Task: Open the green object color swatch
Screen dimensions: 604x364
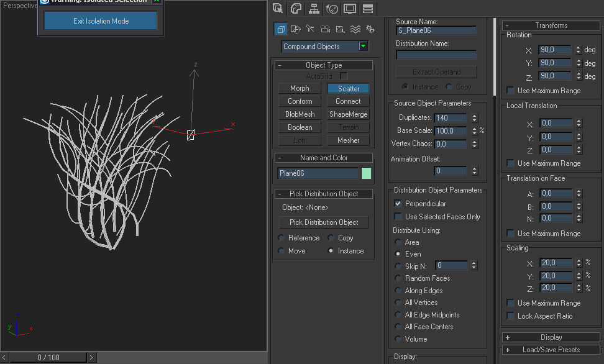Action: pos(367,173)
